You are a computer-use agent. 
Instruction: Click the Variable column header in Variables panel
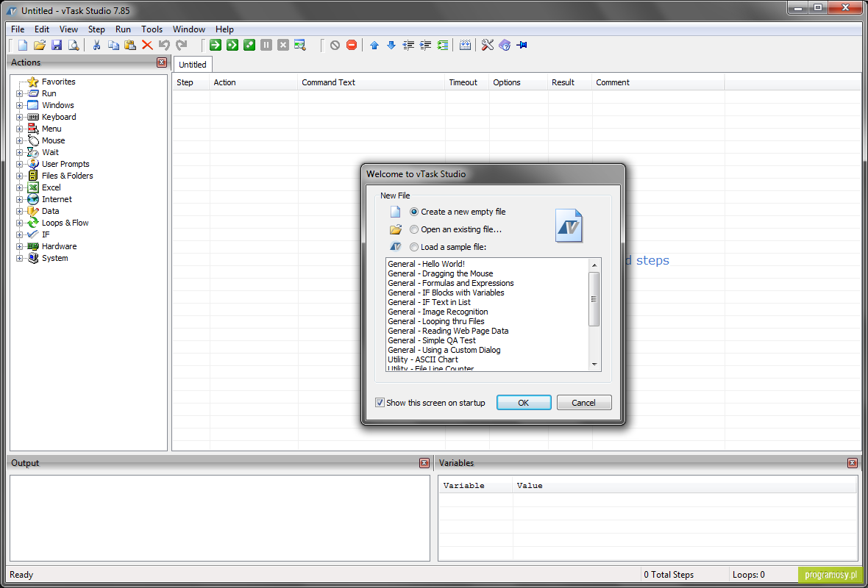click(x=475, y=486)
